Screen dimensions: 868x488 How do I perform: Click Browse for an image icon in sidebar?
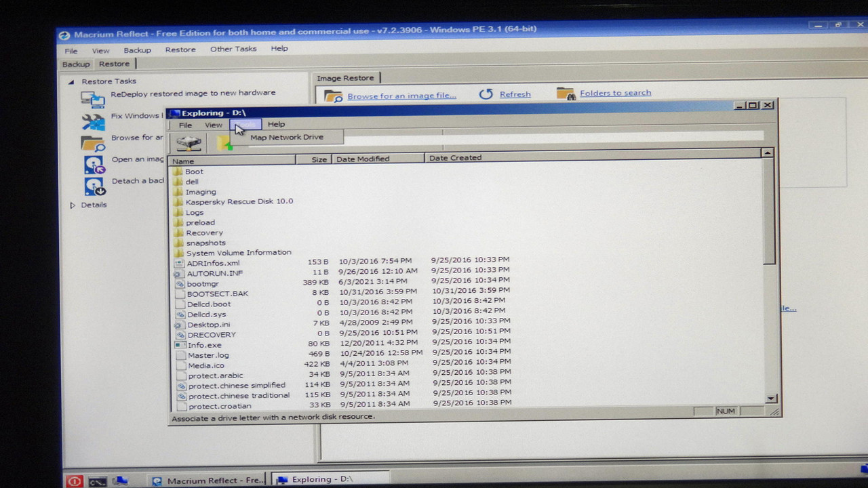(x=93, y=143)
